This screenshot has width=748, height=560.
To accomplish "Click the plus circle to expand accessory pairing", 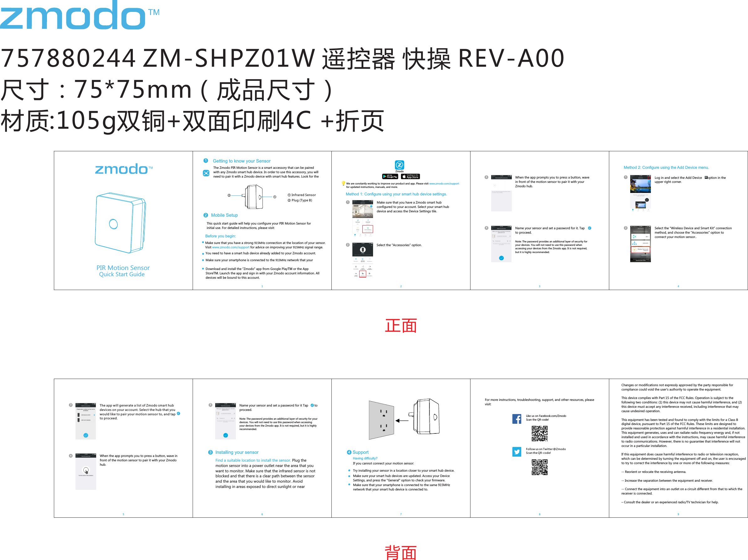I will point(495,185).
